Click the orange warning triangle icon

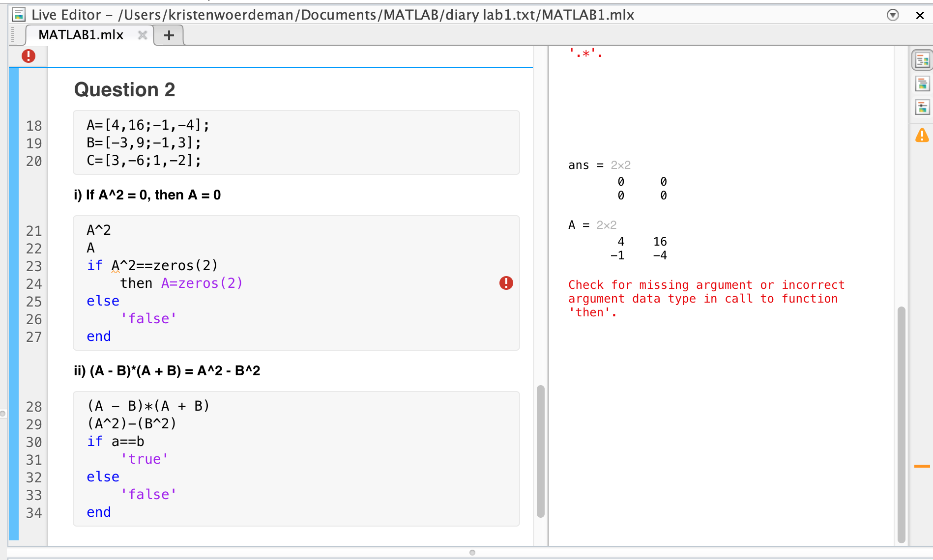click(x=922, y=135)
